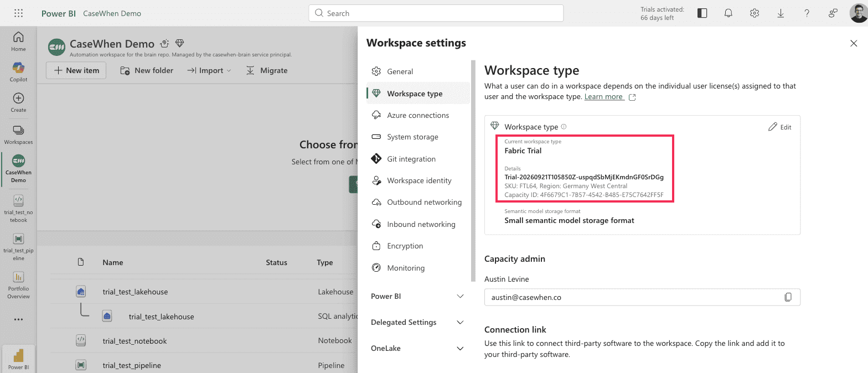Select the Workspace type settings tab
The width and height of the screenshot is (868, 373).
click(x=418, y=94)
